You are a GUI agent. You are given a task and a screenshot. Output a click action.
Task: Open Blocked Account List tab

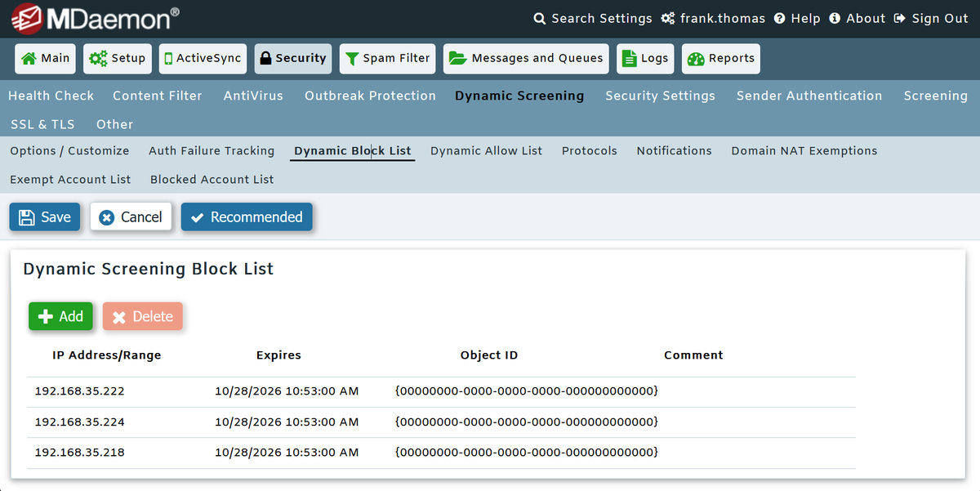tap(212, 180)
